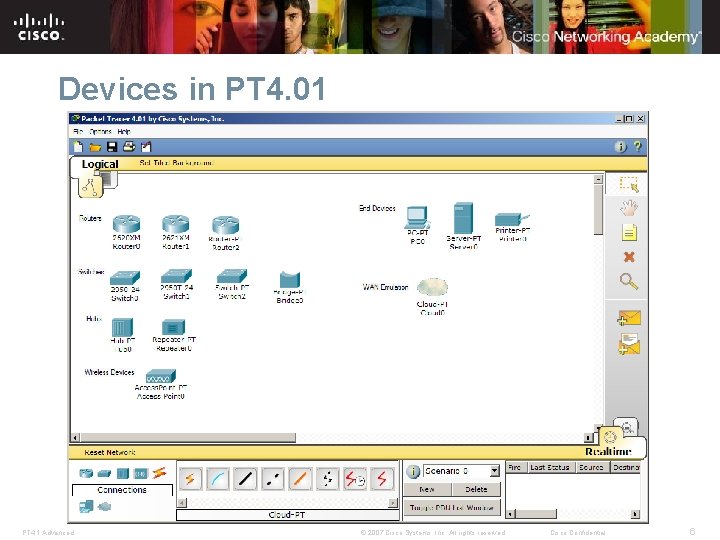Select the Server-PT Server0 device
Screen dimensions: 720x540
coord(463,218)
